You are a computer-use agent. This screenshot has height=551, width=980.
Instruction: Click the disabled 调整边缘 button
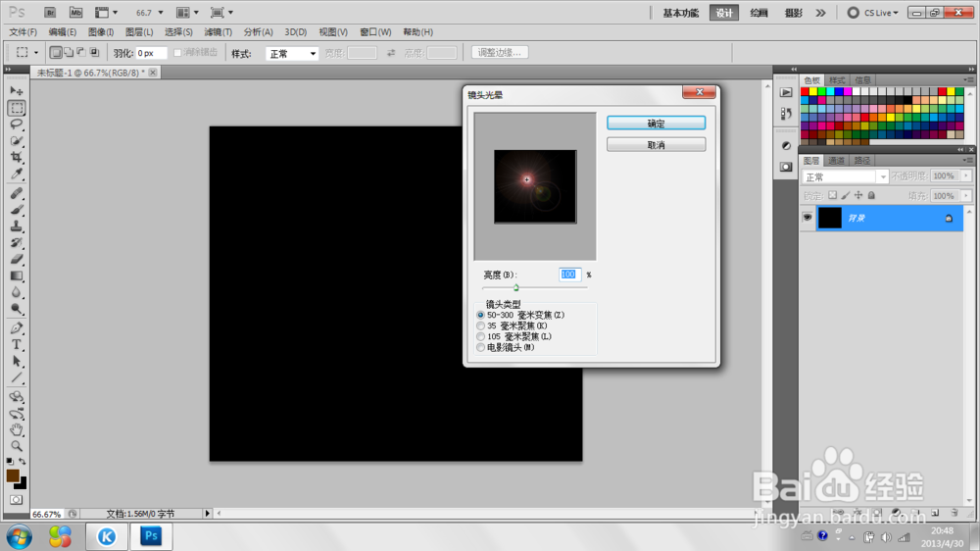tap(500, 53)
